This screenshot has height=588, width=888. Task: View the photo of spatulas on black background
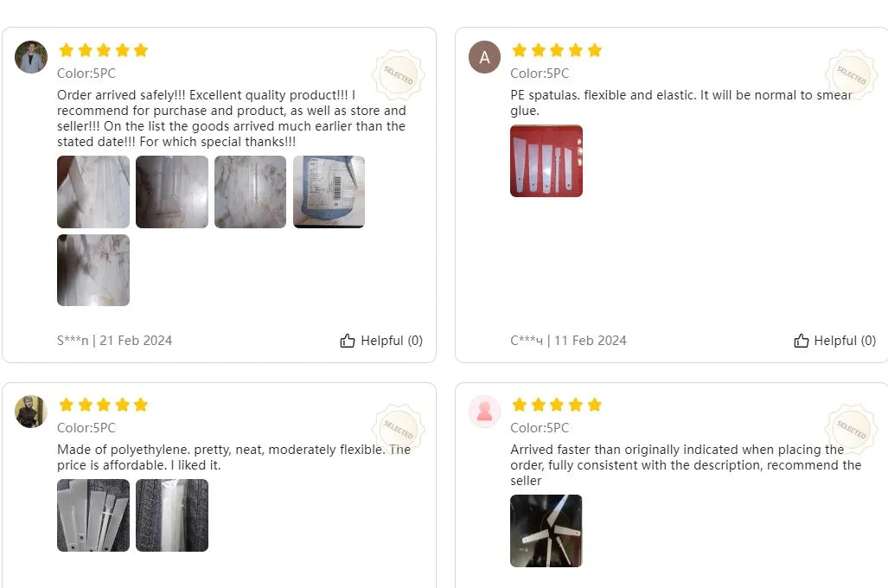(x=546, y=531)
